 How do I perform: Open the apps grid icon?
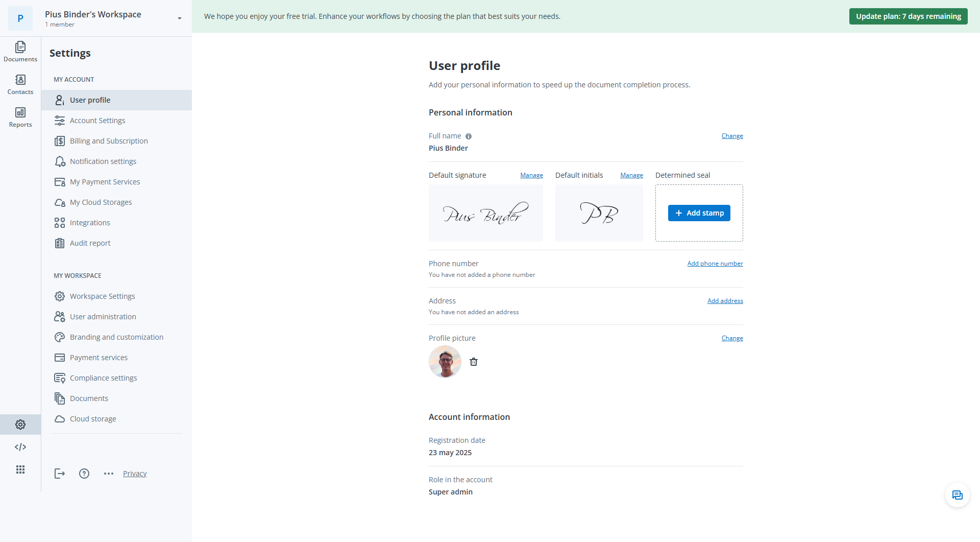click(20, 469)
